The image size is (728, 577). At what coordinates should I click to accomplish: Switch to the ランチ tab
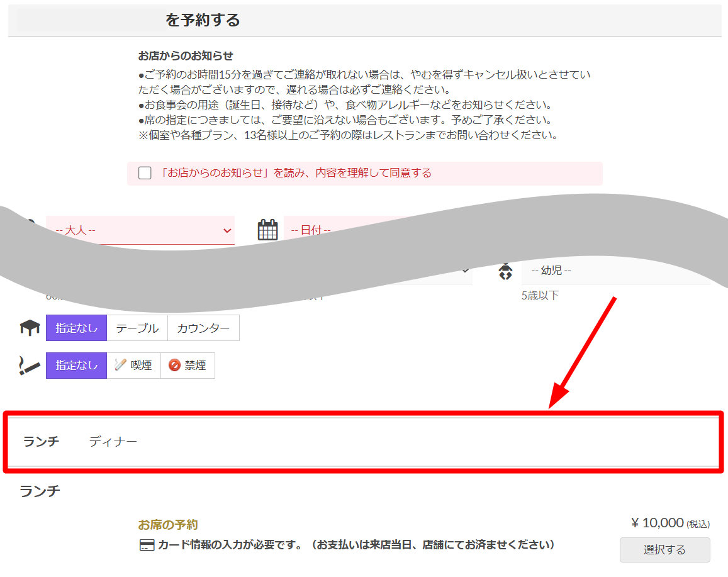[42, 442]
